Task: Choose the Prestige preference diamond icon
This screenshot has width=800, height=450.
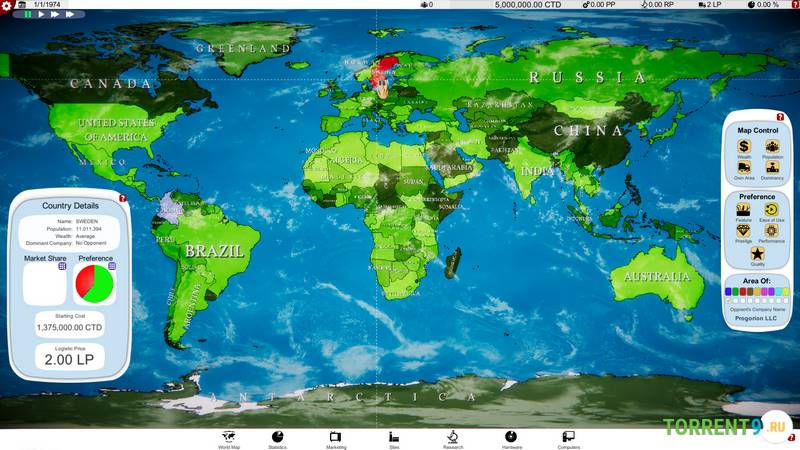Action: [x=743, y=231]
